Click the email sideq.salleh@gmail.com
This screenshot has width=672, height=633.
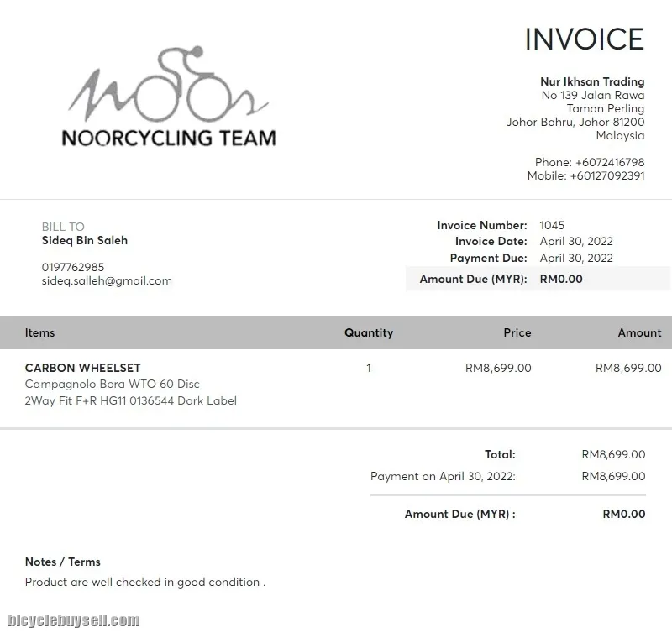coord(107,280)
